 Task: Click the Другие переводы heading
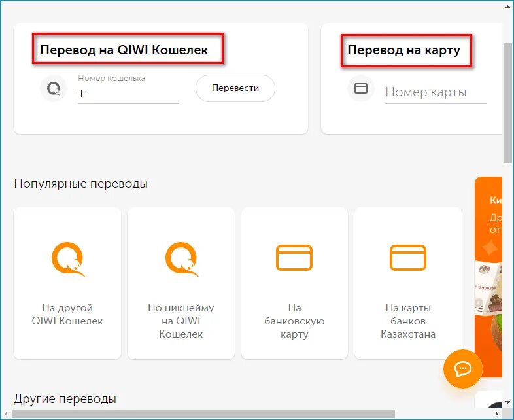tap(65, 398)
